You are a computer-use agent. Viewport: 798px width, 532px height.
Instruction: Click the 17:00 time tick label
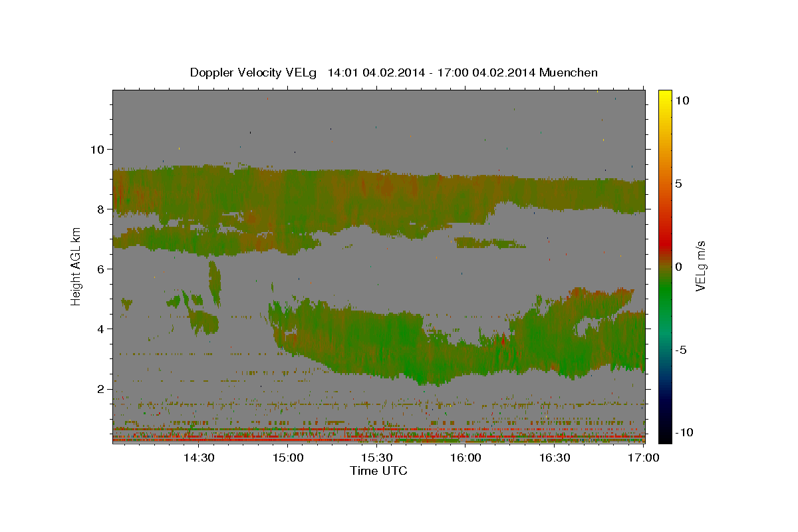(643, 458)
